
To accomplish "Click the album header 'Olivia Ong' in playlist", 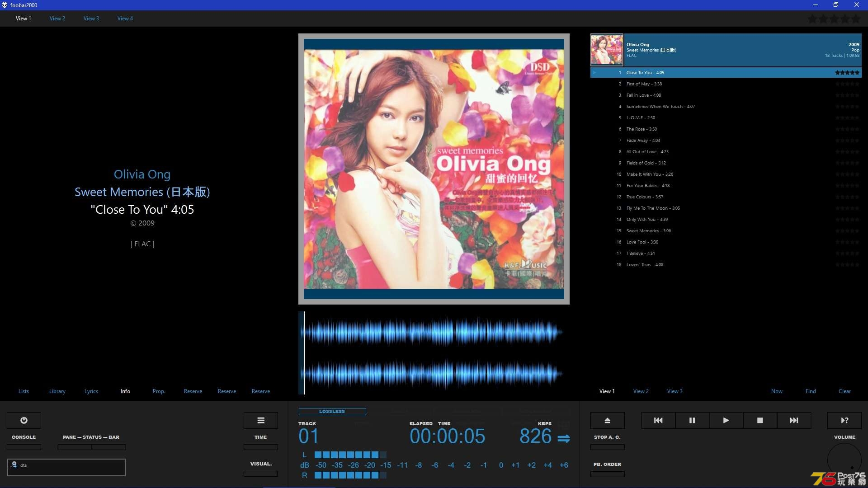I will coord(726,50).
